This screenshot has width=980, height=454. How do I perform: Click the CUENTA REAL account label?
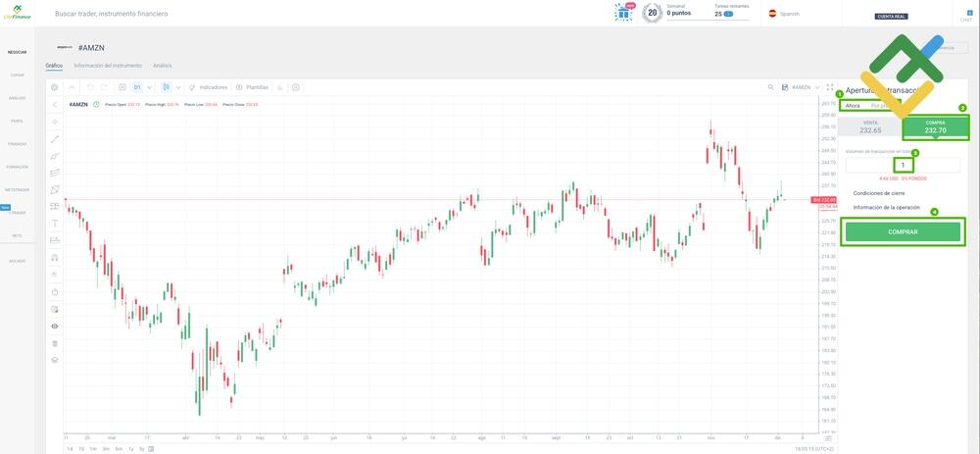pos(891,17)
